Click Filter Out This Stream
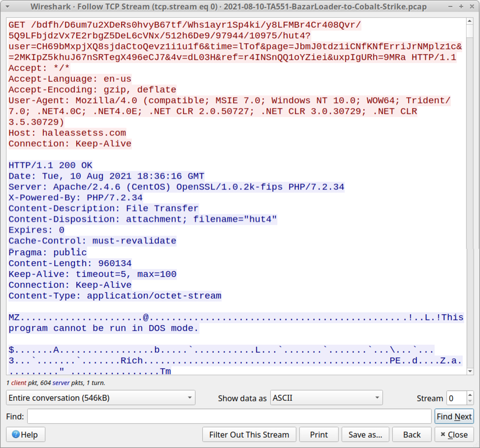Image resolution: width=480 pixels, height=448 pixels. pyautogui.click(x=249, y=435)
